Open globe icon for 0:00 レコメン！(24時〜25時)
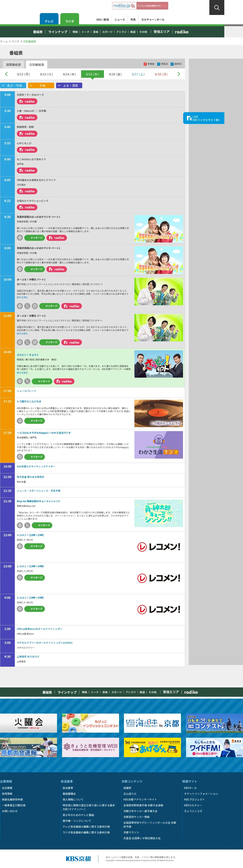Screen dimensions: 243x868 pos(20,609)
